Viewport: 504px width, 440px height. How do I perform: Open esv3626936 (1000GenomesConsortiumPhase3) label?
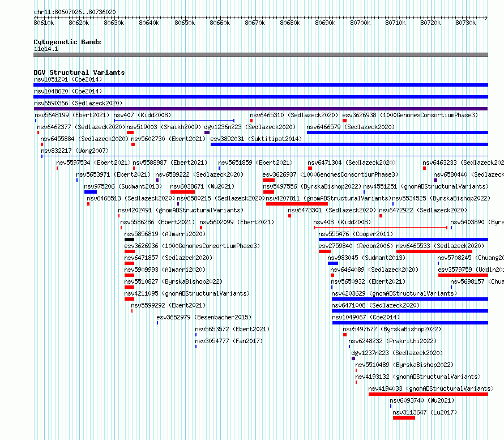click(192, 246)
